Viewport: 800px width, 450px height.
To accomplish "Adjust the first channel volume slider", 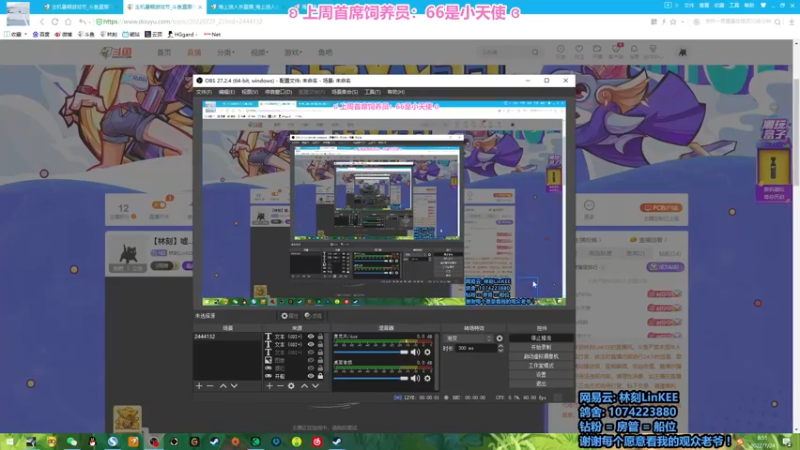I will [x=371, y=352].
